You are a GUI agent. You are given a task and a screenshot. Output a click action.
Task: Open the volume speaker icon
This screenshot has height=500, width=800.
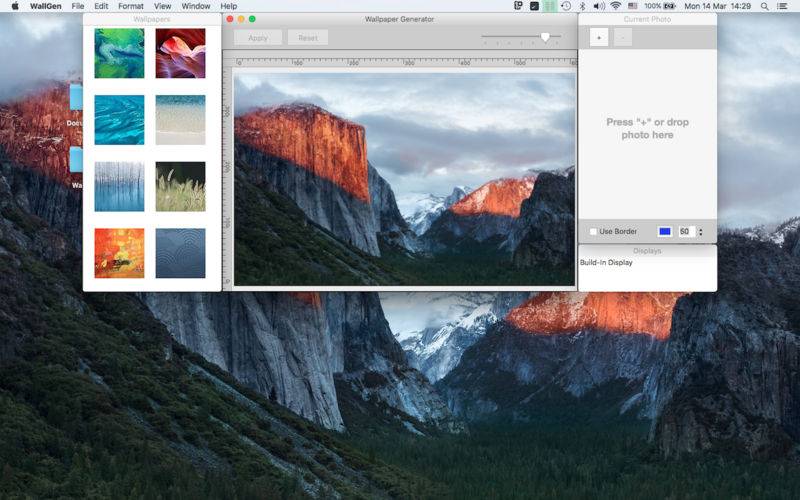[599, 6]
